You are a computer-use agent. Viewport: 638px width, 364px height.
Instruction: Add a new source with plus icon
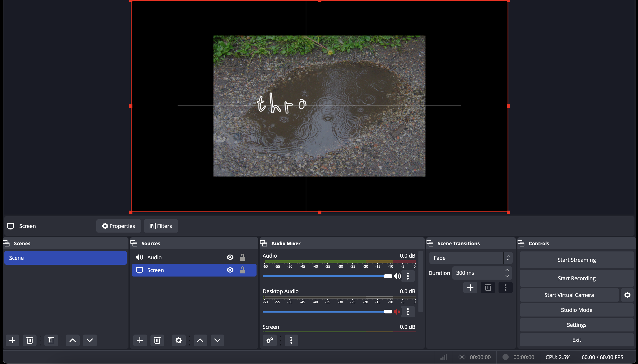pyautogui.click(x=140, y=340)
